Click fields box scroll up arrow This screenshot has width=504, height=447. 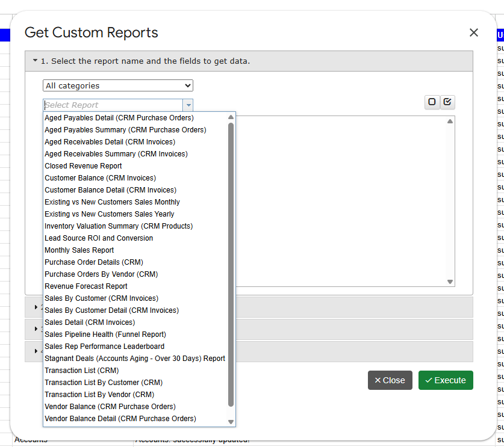pyautogui.click(x=450, y=122)
